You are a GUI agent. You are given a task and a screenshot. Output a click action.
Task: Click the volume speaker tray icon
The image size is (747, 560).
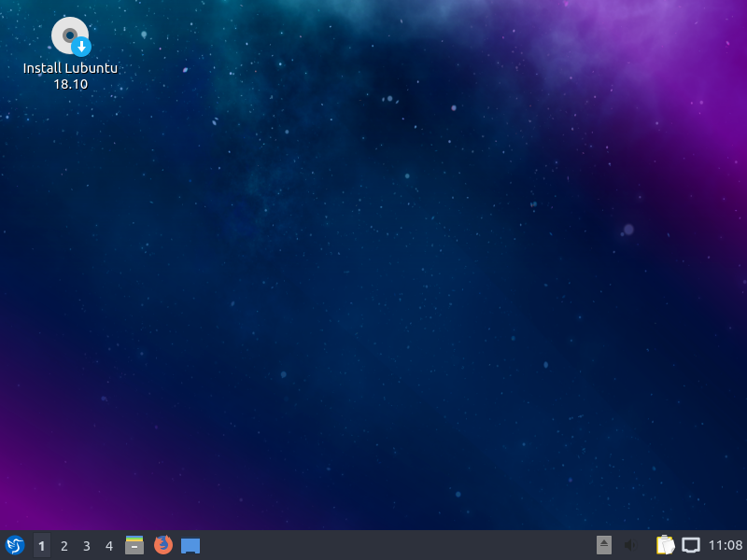click(x=631, y=545)
